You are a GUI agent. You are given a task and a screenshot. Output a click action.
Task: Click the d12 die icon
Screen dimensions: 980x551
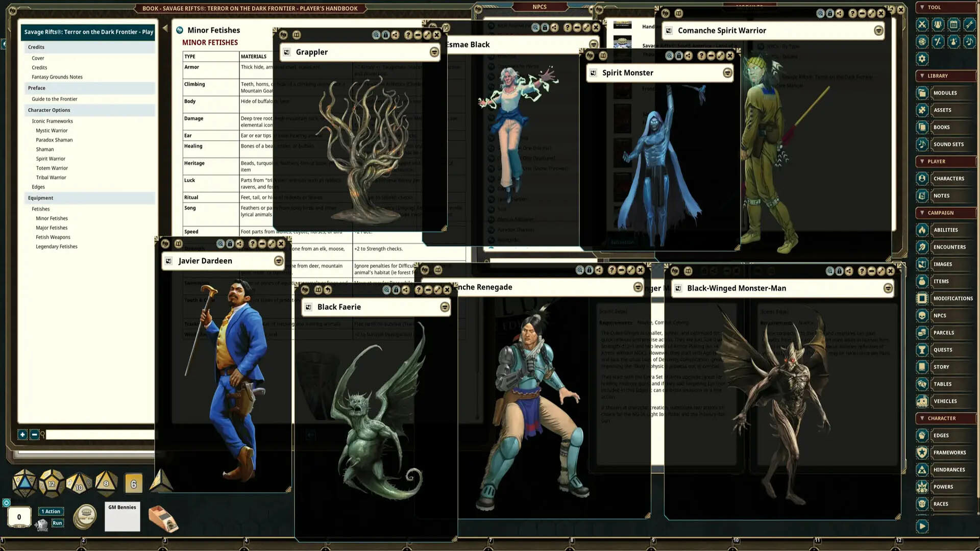[x=51, y=483]
